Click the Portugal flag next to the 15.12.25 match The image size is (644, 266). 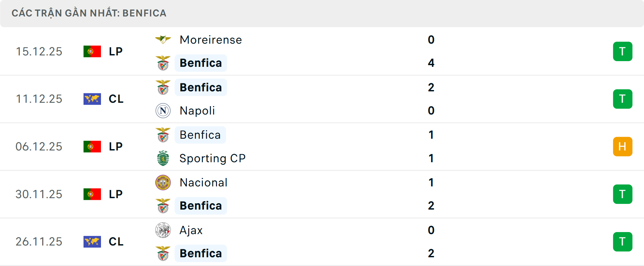(92, 51)
